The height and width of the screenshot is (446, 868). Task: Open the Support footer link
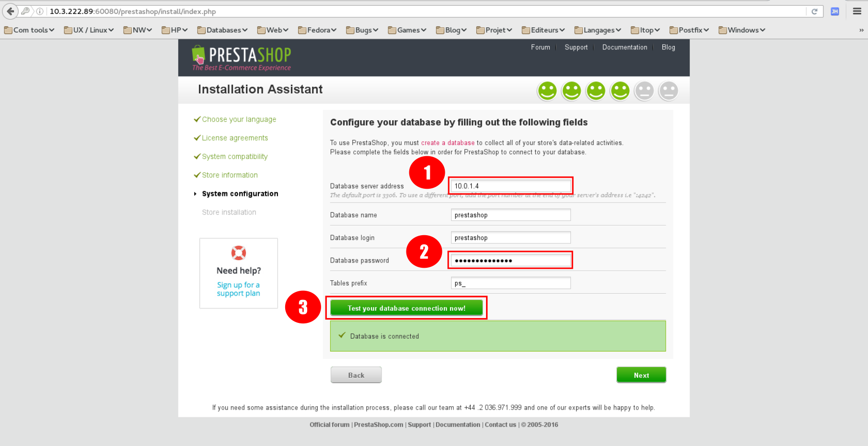point(419,424)
